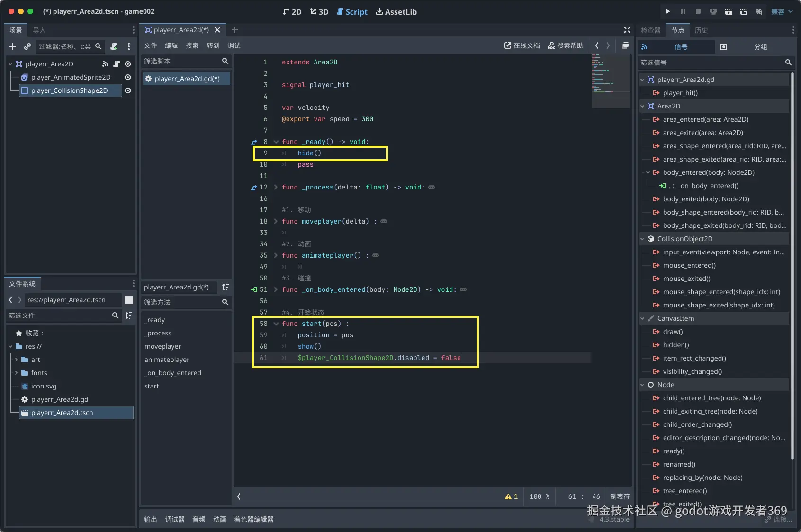This screenshot has width=801, height=532.
Task: Navigate back in FileSystem path history
Action: [x=10, y=300]
